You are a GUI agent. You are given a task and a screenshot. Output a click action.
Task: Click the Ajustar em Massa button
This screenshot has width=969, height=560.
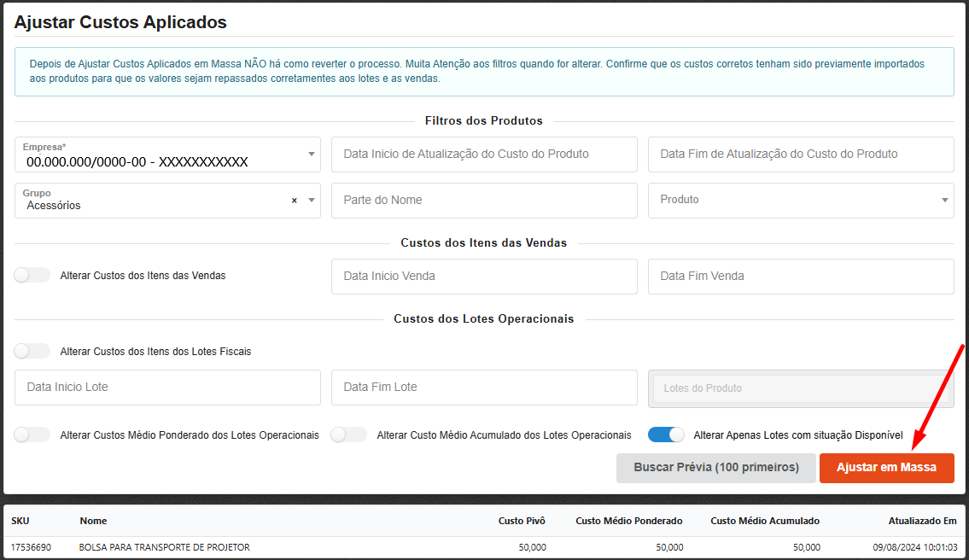coord(886,468)
